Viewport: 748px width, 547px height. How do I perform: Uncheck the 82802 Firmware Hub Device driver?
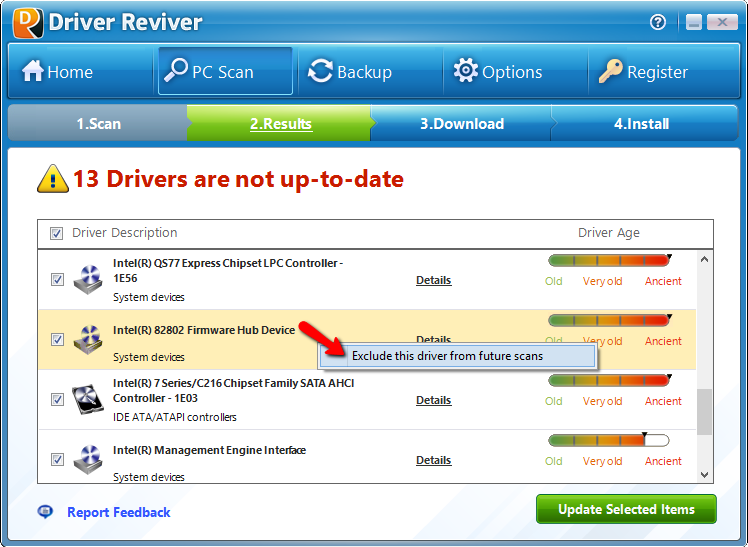57,340
